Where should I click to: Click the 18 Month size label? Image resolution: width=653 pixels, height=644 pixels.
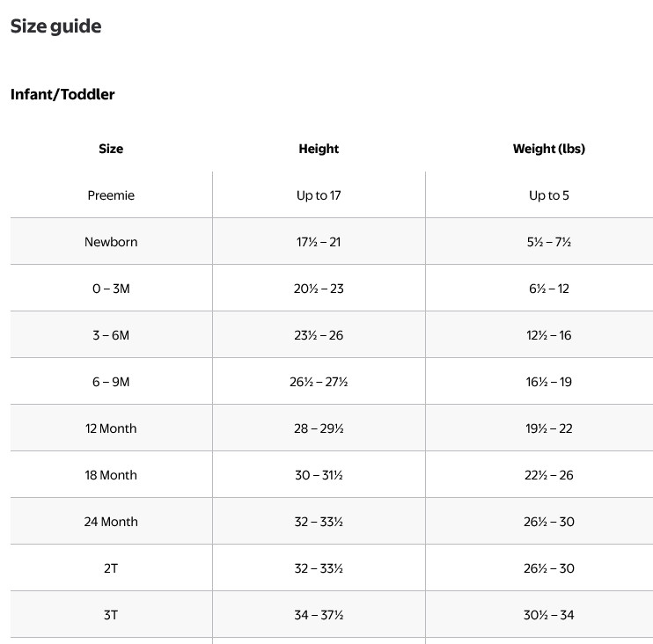coord(111,475)
